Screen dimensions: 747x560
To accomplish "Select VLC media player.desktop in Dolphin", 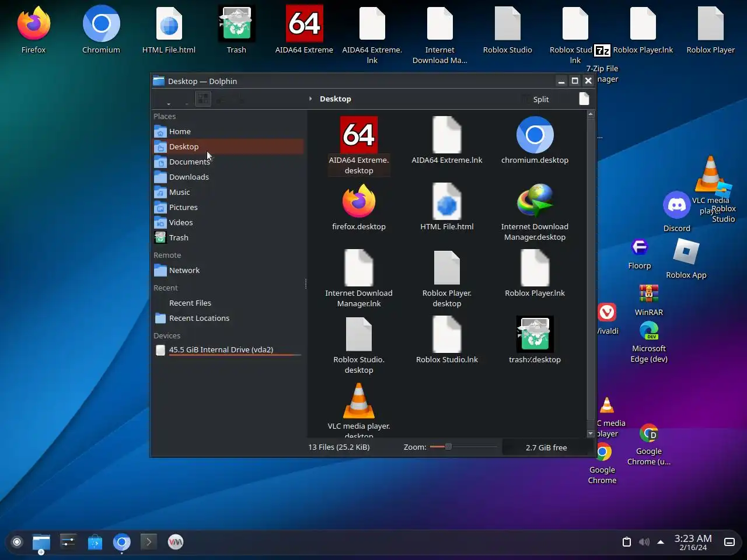I will coord(359,409).
